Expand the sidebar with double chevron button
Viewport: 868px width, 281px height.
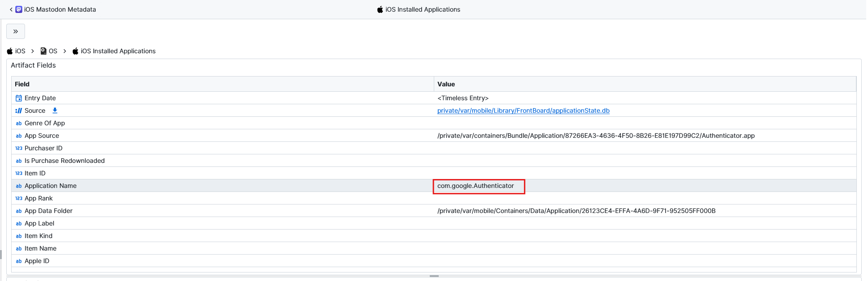16,31
